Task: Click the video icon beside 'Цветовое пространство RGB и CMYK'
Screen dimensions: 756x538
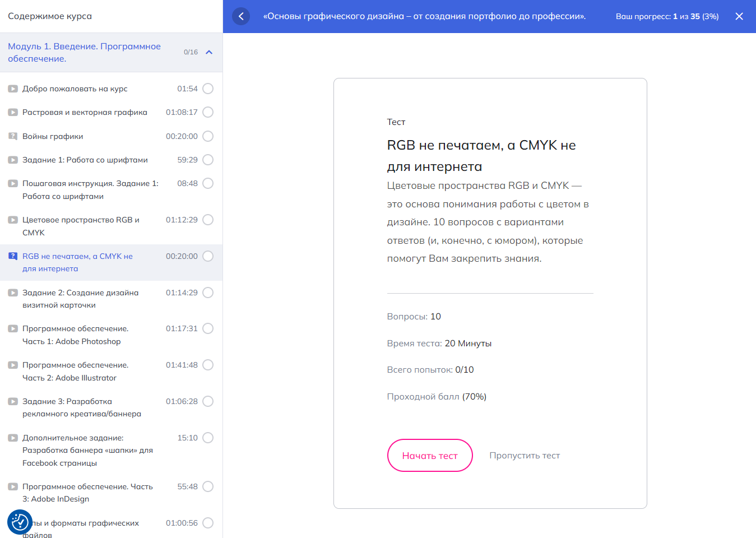Action: (x=13, y=220)
